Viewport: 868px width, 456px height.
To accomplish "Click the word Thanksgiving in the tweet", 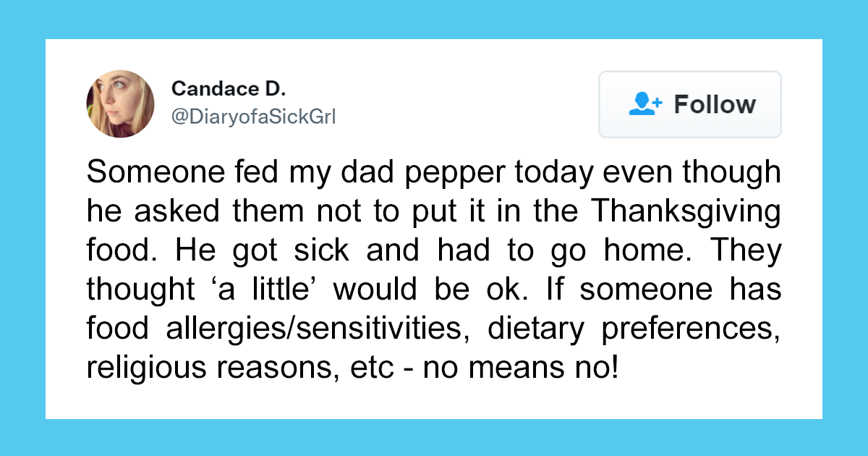I will (x=684, y=213).
